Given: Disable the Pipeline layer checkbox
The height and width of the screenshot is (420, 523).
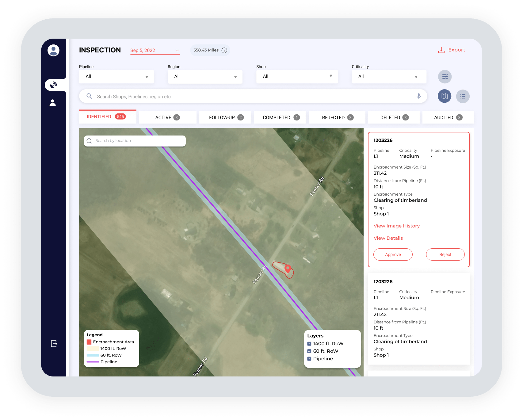Looking at the screenshot, I should 309,359.
